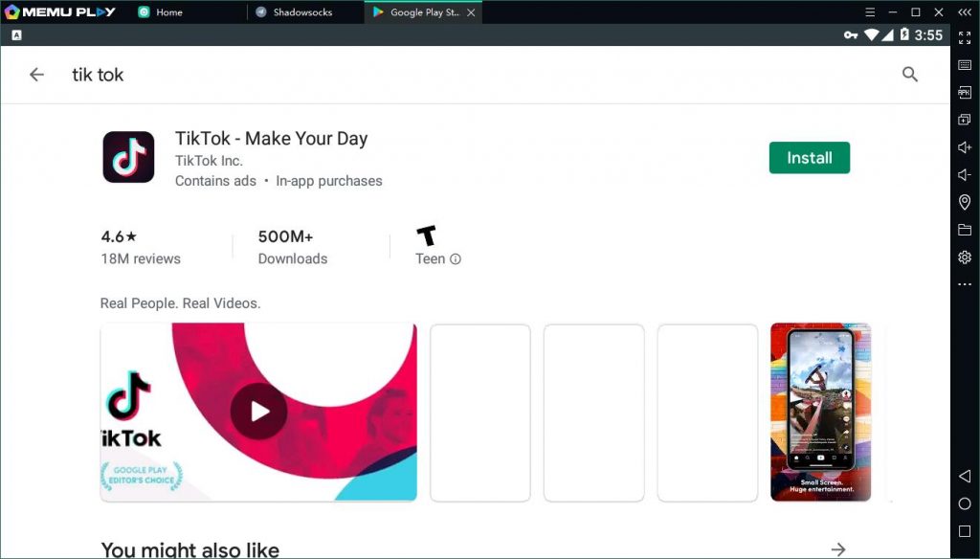Open the shared folder tool
This screenshot has width=980, height=559.
coord(965,230)
